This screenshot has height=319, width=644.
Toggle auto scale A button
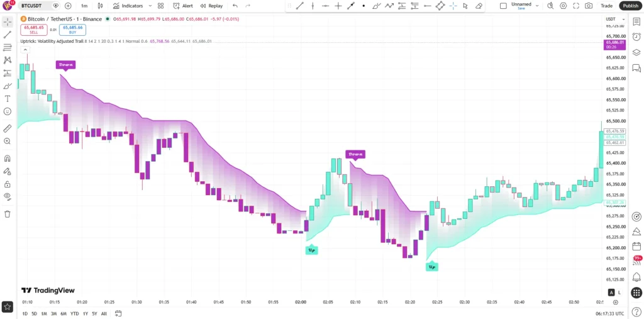coord(611,293)
